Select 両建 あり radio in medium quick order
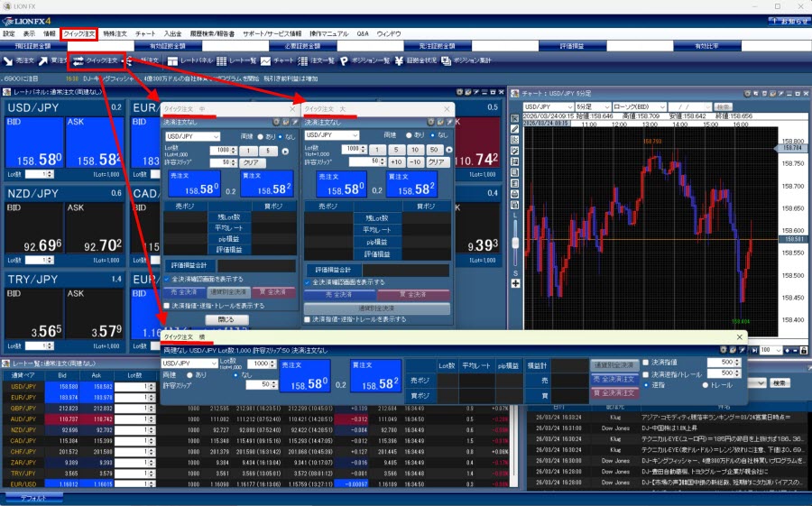 click(262, 136)
